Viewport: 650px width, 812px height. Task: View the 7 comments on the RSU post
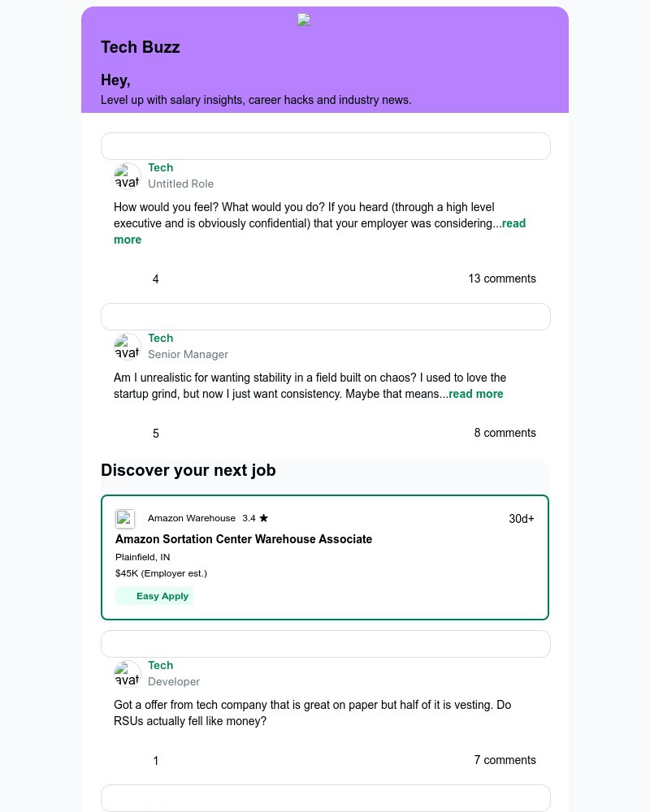[x=505, y=760]
